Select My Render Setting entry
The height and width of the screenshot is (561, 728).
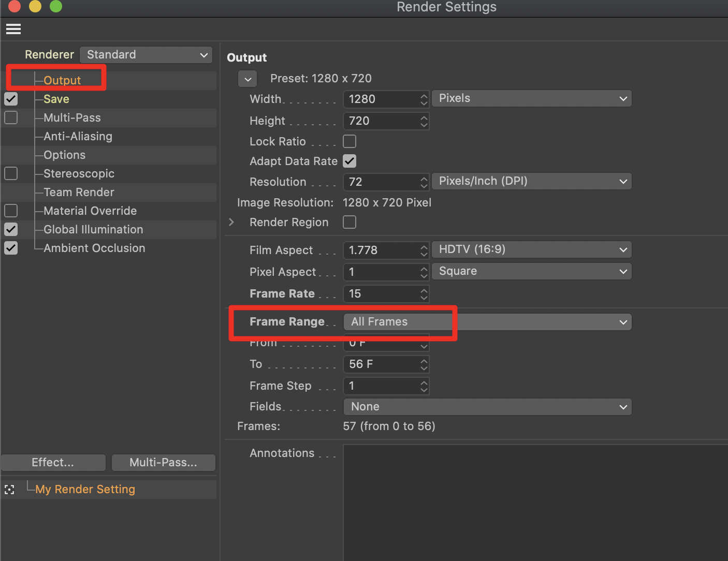85,490
